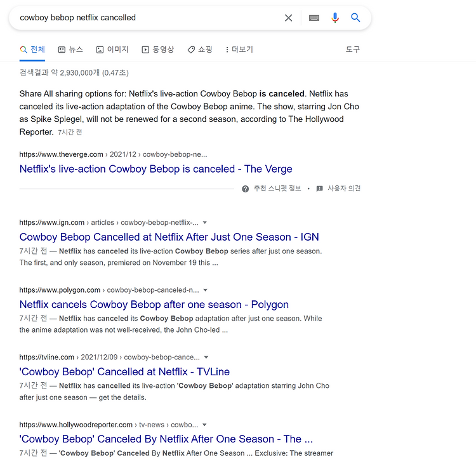This screenshot has height=459, width=476.
Task: Clear the search query with the X icon
Action: coord(288,18)
